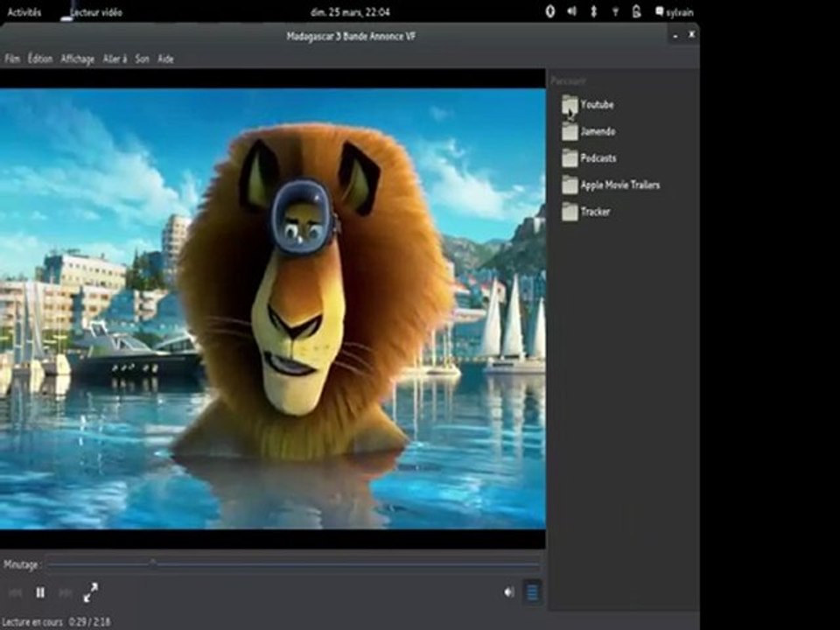
Task: Open the Jamendo folder in sidebar
Action: pos(589,131)
